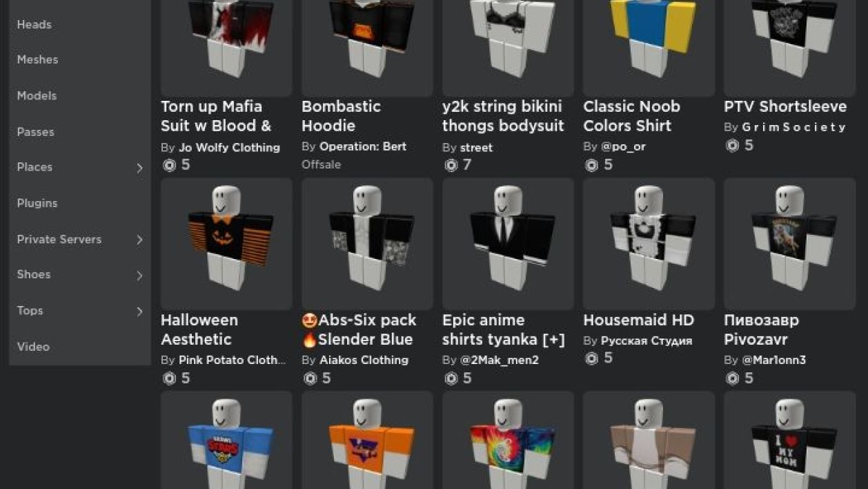Open creator Aiakos Clothing profile link
The width and height of the screenshot is (868, 489).
click(364, 360)
